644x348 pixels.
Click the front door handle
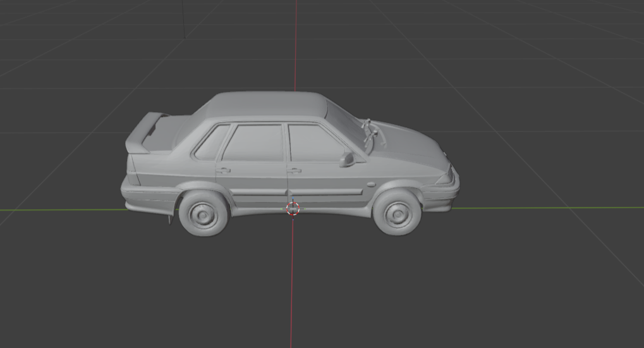(293, 170)
